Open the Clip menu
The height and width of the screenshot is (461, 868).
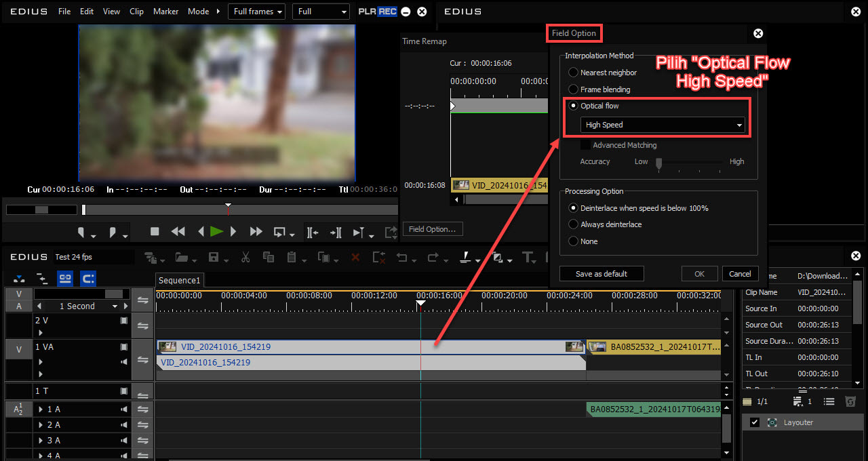point(136,12)
